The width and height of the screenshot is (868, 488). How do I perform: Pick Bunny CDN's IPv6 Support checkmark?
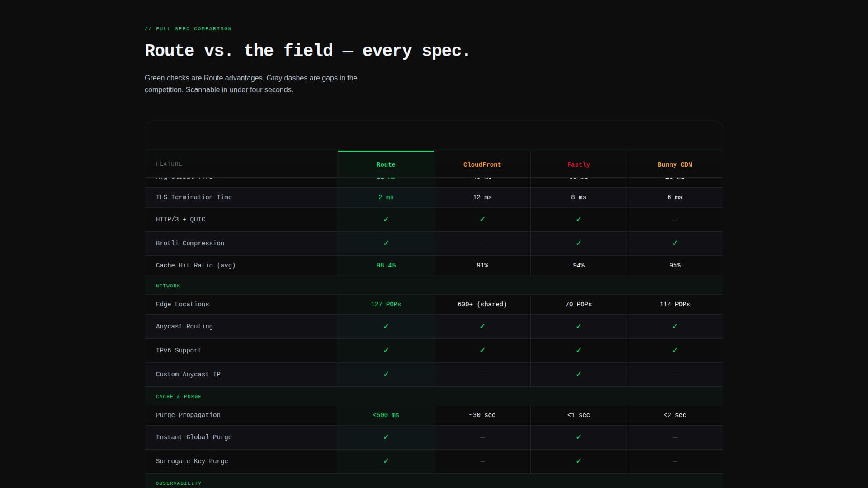tap(675, 351)
